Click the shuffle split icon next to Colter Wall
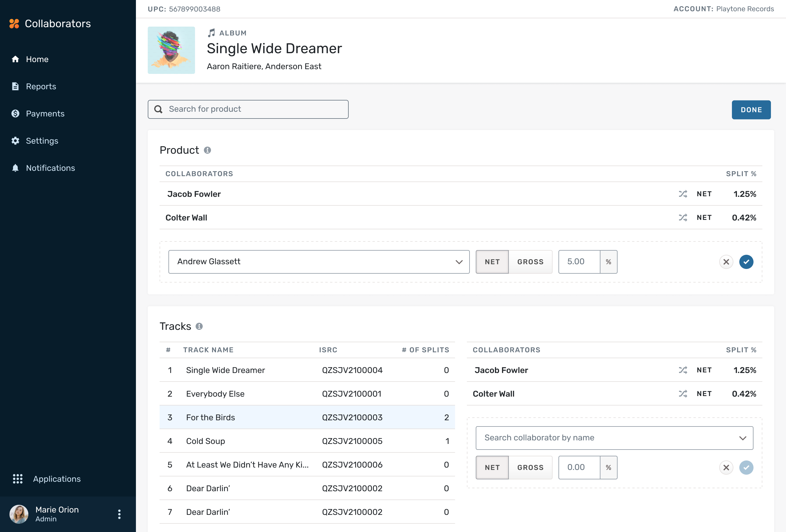 [683, 218]
